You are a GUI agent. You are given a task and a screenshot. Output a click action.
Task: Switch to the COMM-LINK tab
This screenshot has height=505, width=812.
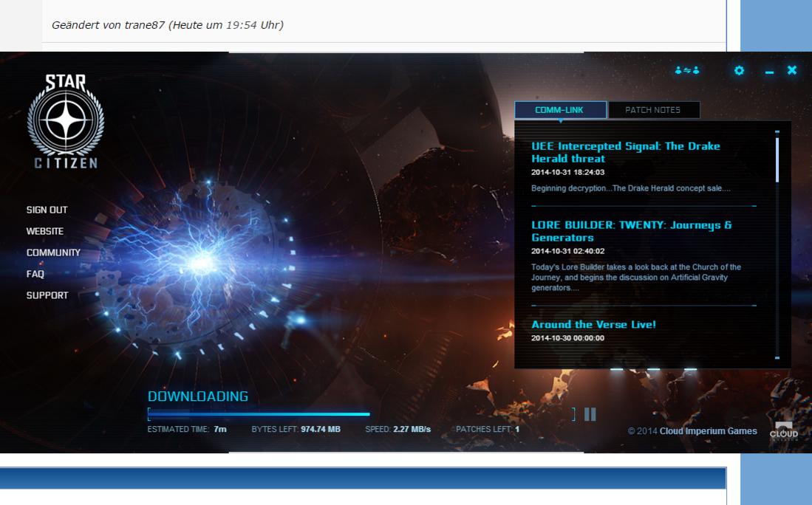[560, 110]
